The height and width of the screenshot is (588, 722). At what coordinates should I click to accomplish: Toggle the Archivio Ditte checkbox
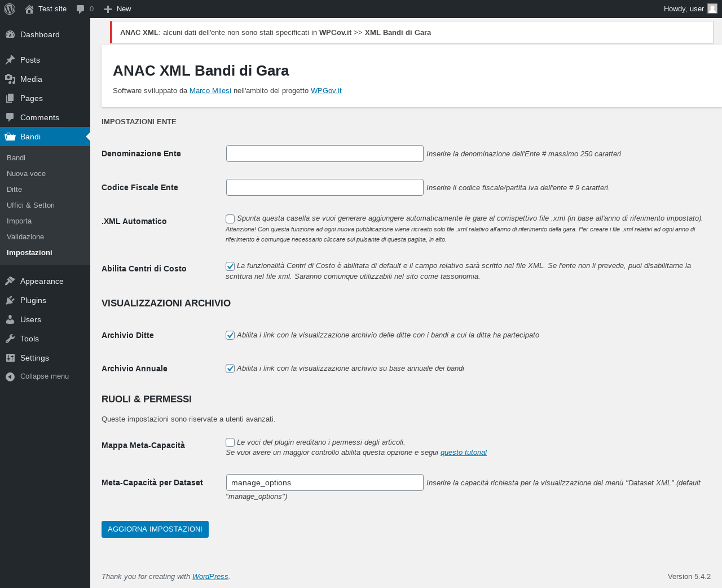coord(230,335)
